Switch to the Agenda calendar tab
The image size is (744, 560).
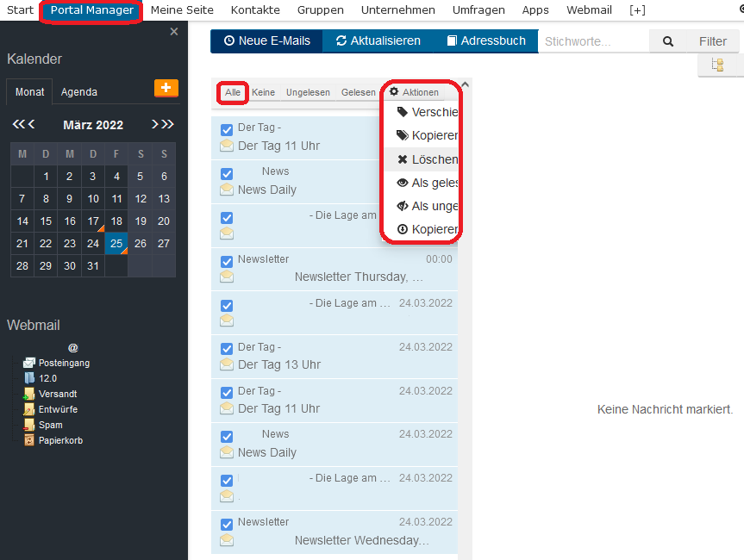click(x=78, y=92)
